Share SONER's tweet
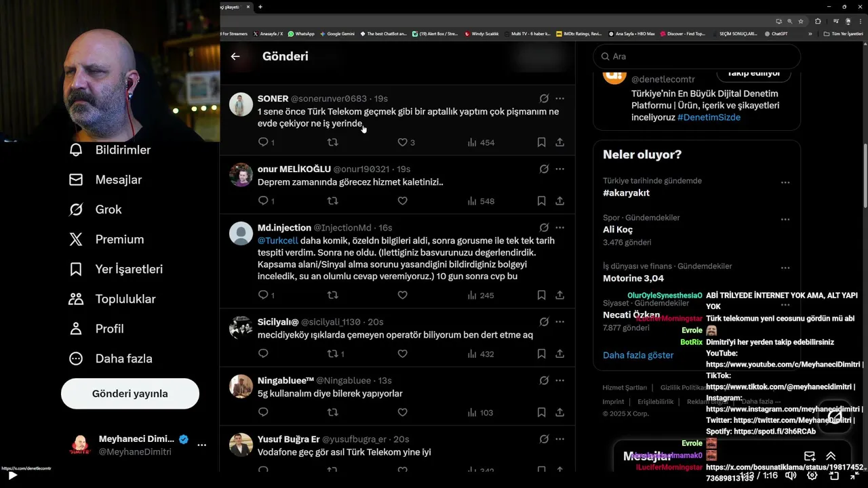Viewport: 868px width, 488px height. pos(559,142)
